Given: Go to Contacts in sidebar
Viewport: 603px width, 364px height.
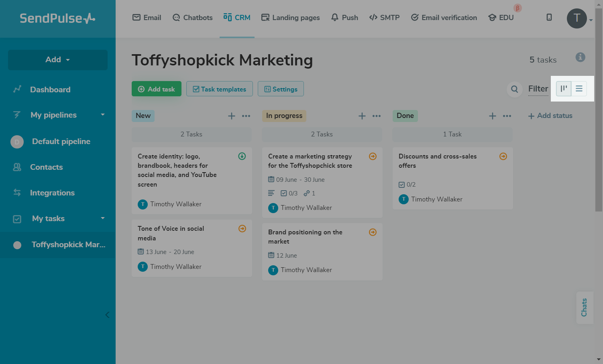Looking at the screenshot, I should 46,167.
